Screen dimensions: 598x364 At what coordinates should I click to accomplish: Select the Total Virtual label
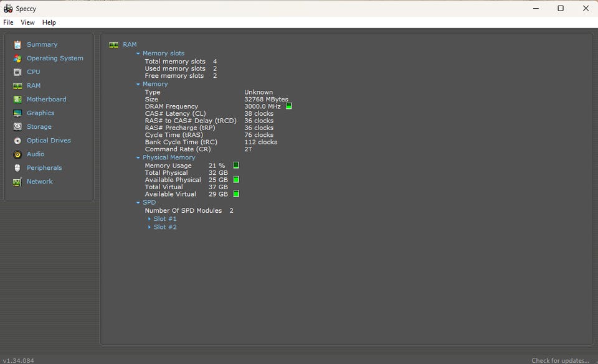point(164,187)
